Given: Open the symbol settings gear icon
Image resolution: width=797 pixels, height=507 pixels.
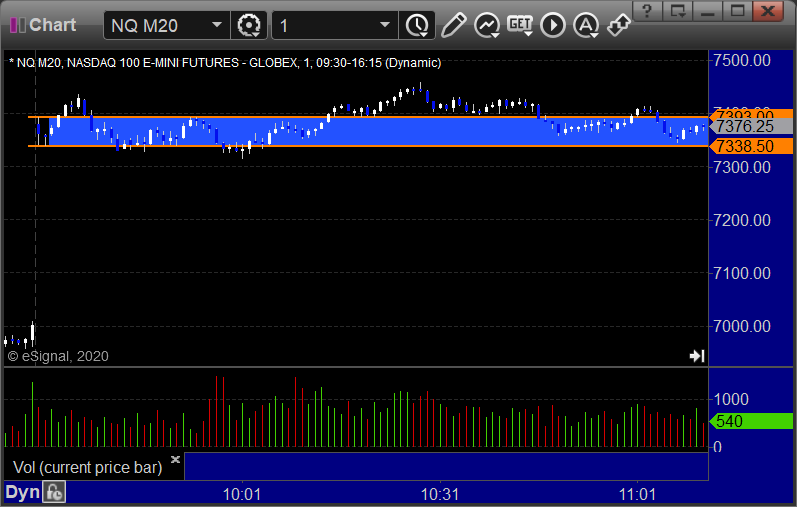Looking at the screenshot, I should pyautogui.click(x=249, y=25).
